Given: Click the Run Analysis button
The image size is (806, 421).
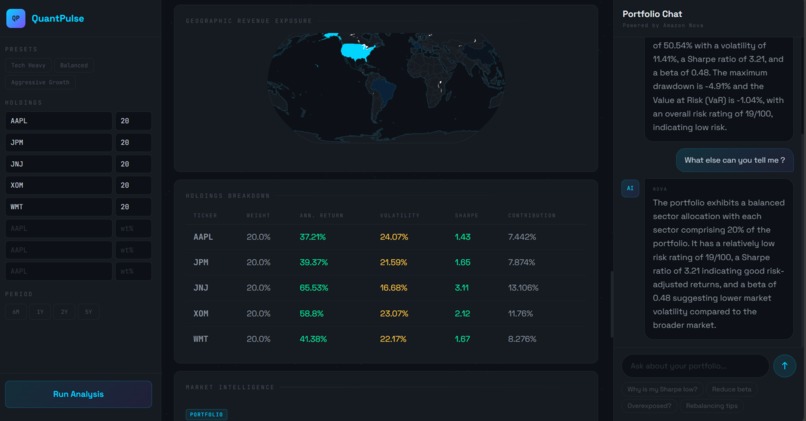Looking at the screenshot, I should 78,394.
